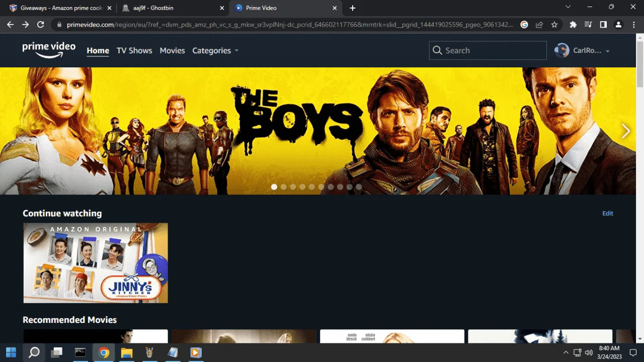This screenshot has width=644, height=362.
Task: Open the media control playlist icon
Action: coord(588,24)
